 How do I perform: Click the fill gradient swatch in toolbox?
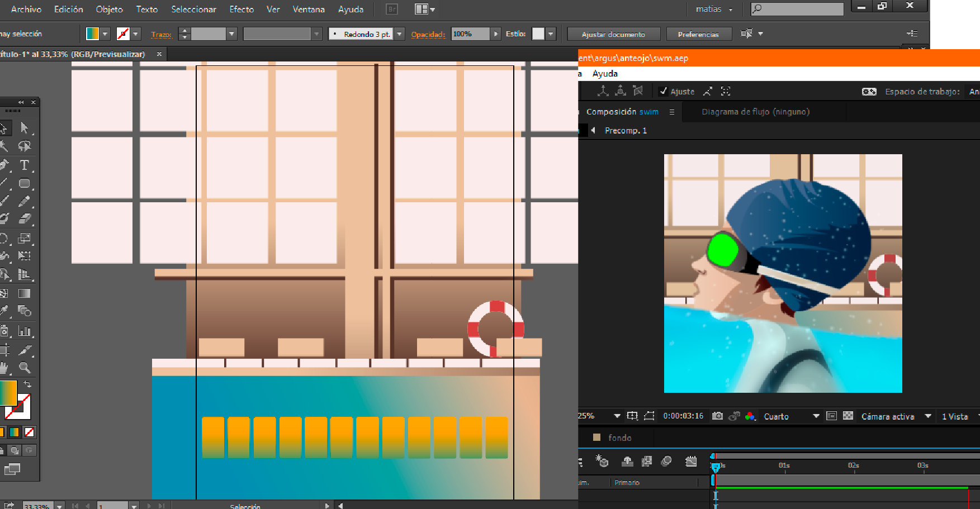[x=8, y=393]
